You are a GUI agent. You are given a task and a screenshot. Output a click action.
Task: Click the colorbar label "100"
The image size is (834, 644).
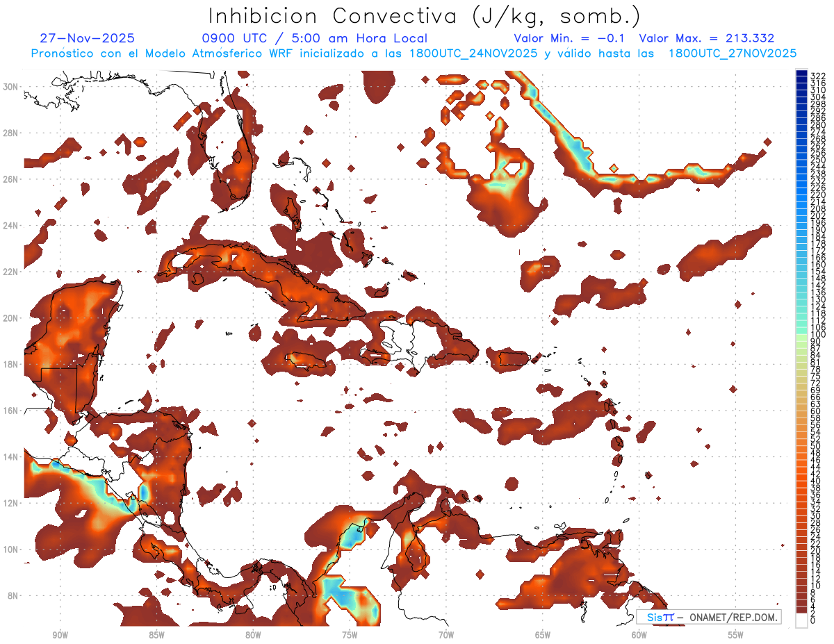tap(817, 335)
